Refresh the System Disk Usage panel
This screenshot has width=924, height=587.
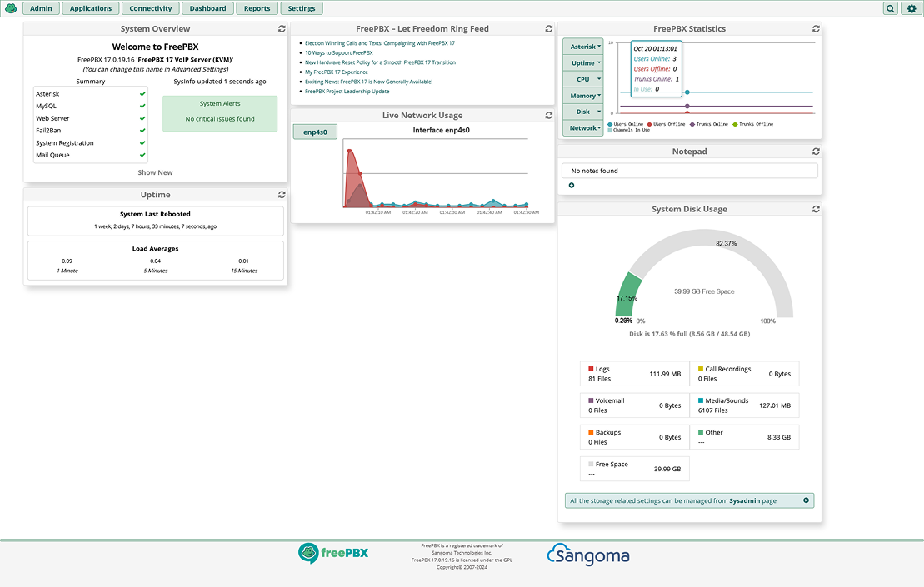pyautogui.click(x=816, y=210)
